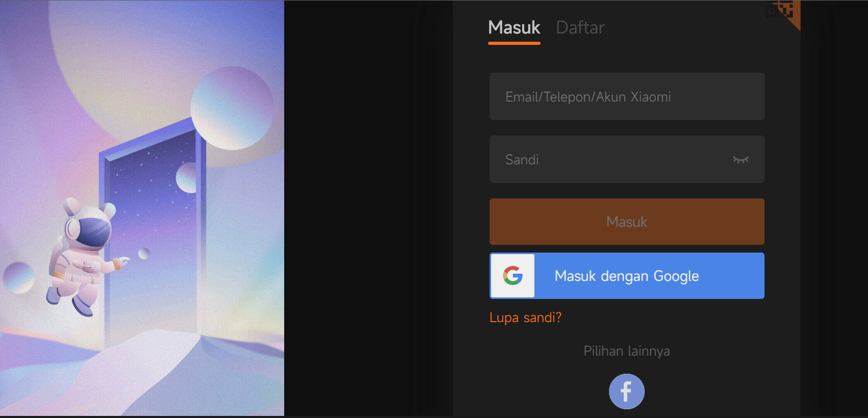Select the Masuk tab
Viewport: 868px width, 418px height.
pos(514,27)
